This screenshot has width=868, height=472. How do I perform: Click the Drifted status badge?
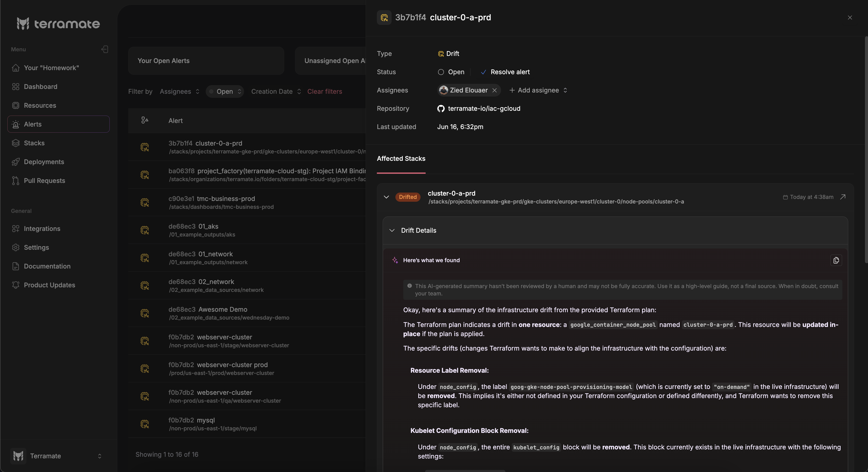pos(408,197)
